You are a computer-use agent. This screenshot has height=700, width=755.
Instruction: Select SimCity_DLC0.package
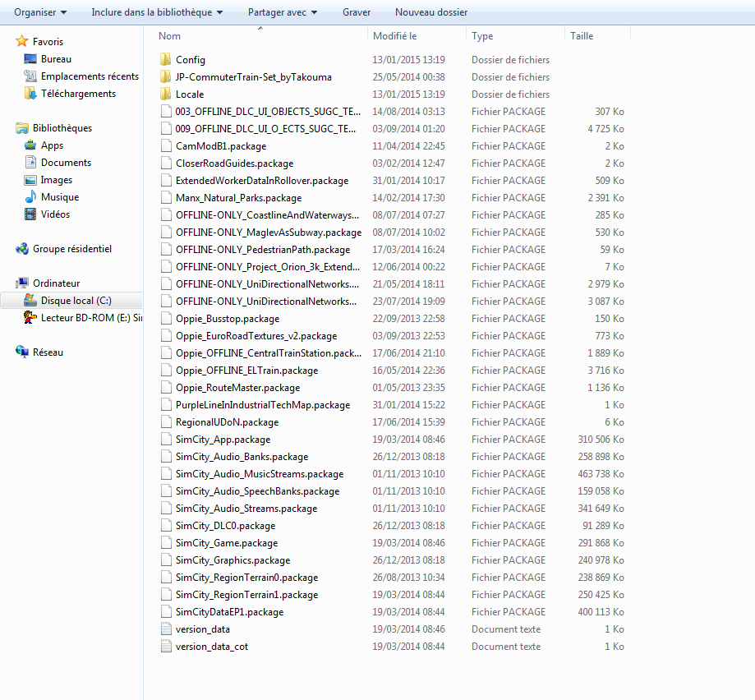coord(225,526)
